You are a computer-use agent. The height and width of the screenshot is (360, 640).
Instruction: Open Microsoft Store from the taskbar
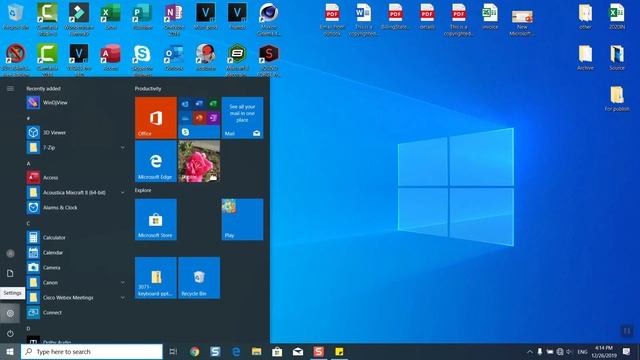pyautogui.click(x=277, y=351)
